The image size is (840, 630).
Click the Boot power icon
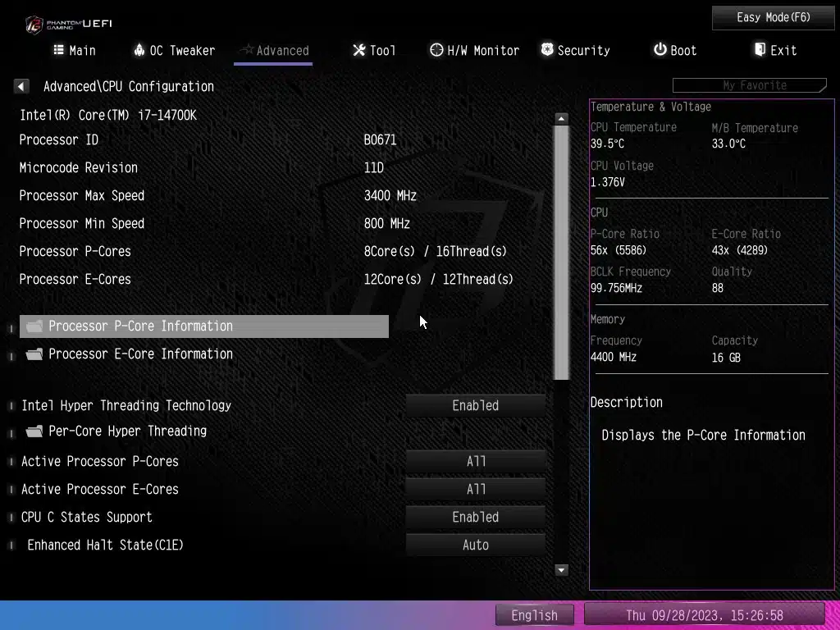coord(660,50)
